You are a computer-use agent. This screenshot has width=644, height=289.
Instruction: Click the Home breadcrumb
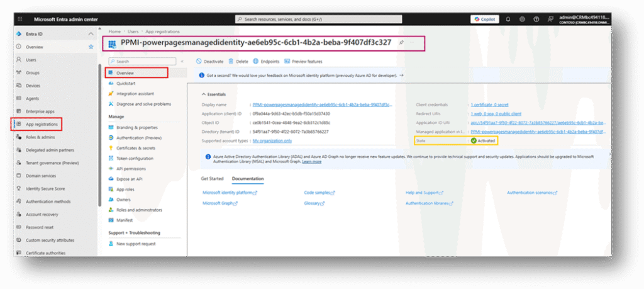point(114,31)
